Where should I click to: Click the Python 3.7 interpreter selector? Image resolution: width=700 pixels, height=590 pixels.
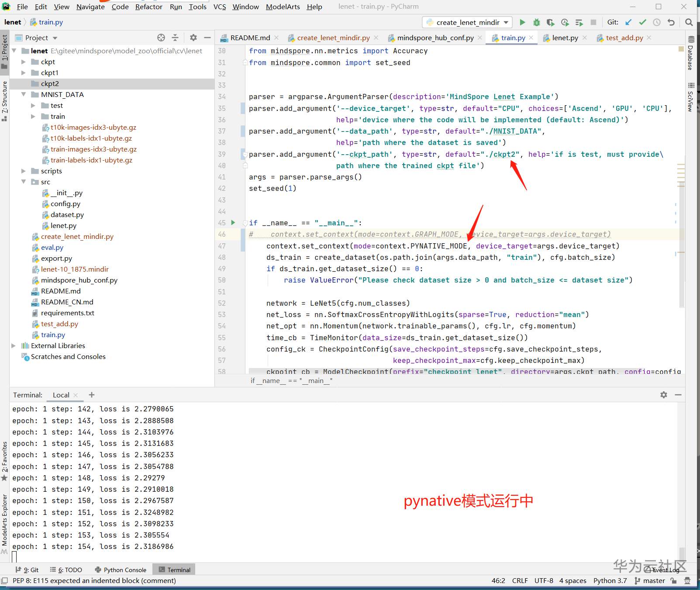tap(610, 581)
